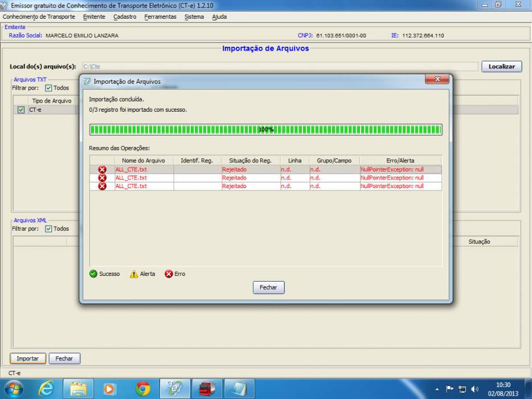This screenshot has width=532, height=399.
Task: Show hidden tray icons arrow
Action: [x=437, y=389]
